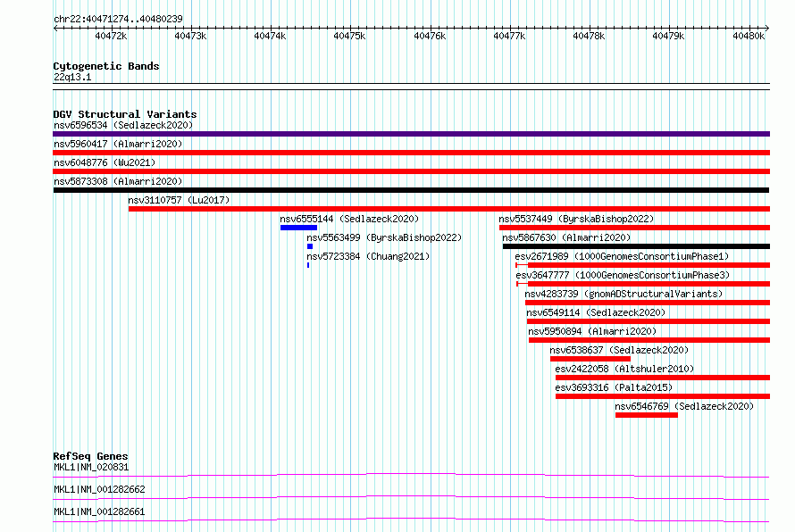Click the DGV Structural Variants track title
The height and width of the screenshot is (532, 795).
pos(125,114)
